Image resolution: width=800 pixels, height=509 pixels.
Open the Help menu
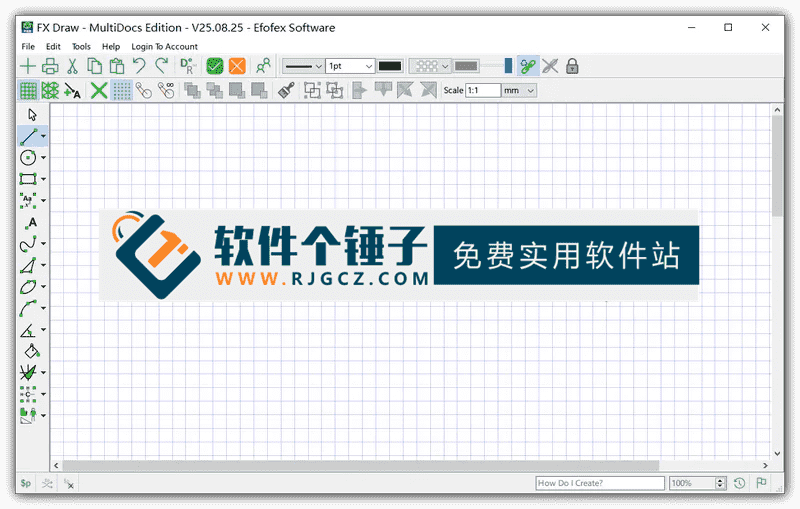point(111,46)
